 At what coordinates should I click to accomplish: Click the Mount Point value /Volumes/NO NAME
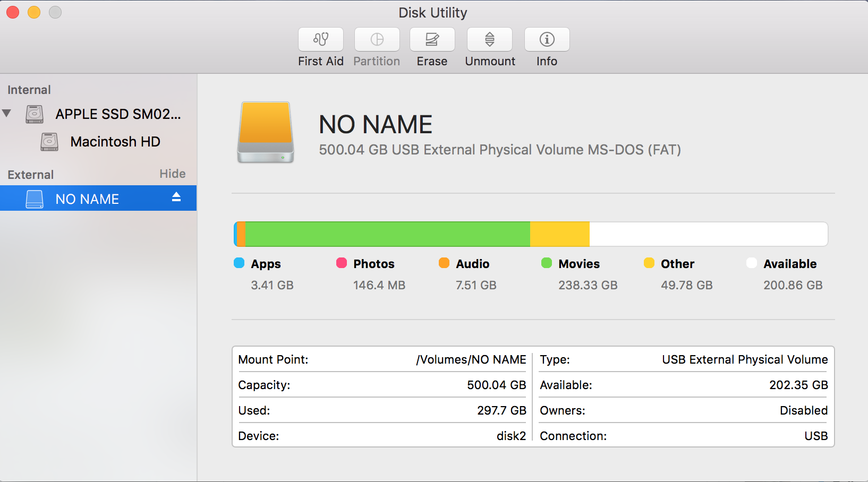[471, 359]
